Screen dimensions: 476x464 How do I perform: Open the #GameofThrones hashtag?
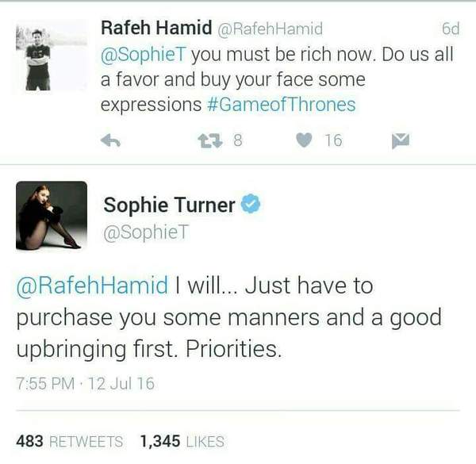(293, 105)
